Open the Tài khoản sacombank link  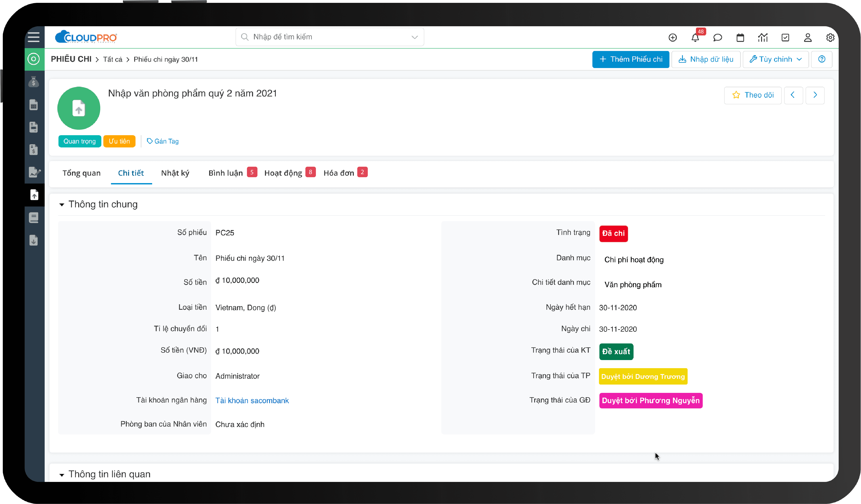coord(252,401)
